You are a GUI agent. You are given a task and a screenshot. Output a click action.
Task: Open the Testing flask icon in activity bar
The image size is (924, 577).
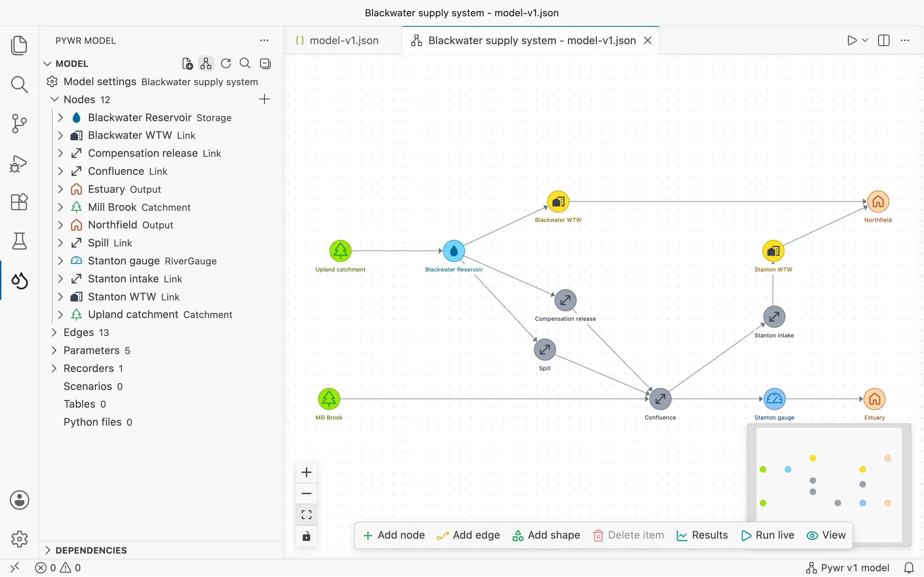point(19,241)
